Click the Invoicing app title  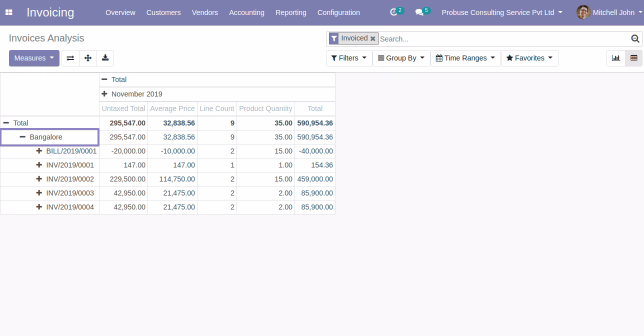[x=50, y=12]
